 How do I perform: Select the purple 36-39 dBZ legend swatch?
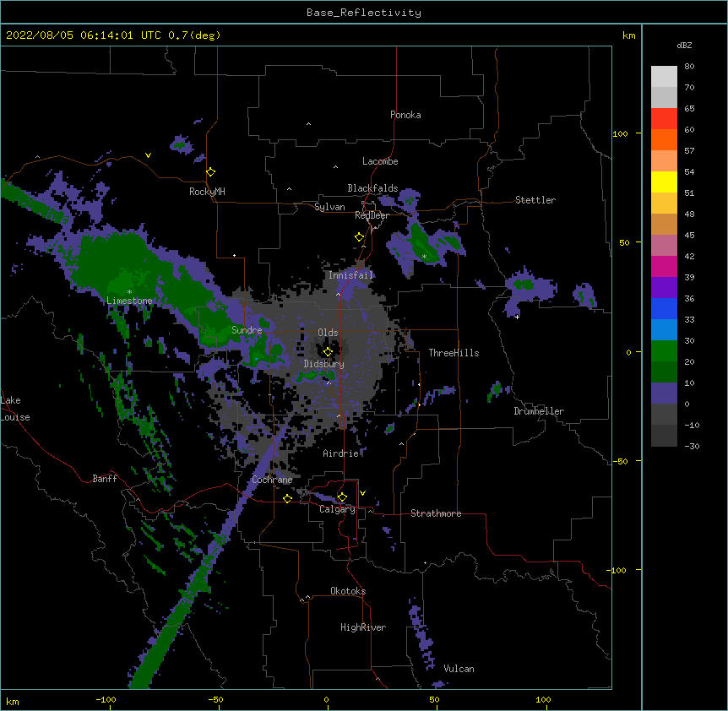(664, 288)
